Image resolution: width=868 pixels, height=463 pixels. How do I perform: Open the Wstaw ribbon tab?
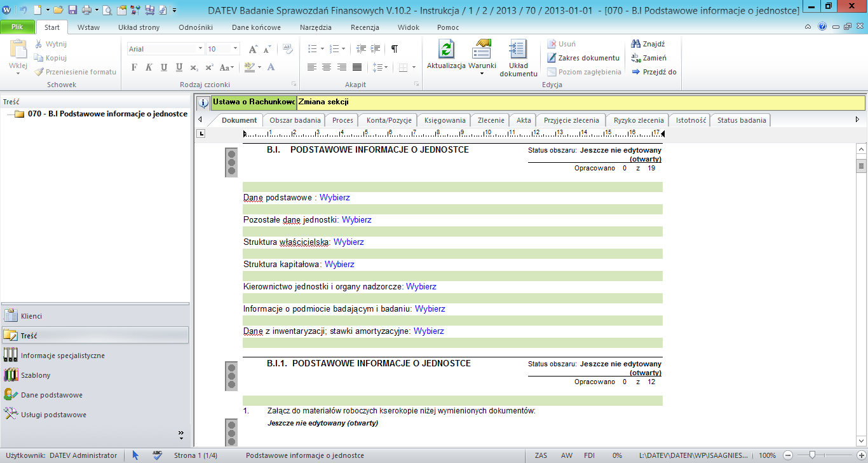pos(88,27)
